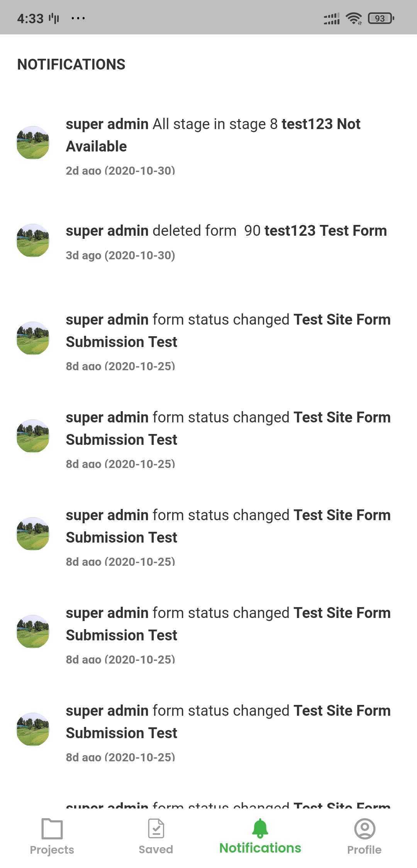Tap the "3d ago (2020-10-30)" timestamp
This screenshot has width=417, height=868.
(x=120, y=255)
